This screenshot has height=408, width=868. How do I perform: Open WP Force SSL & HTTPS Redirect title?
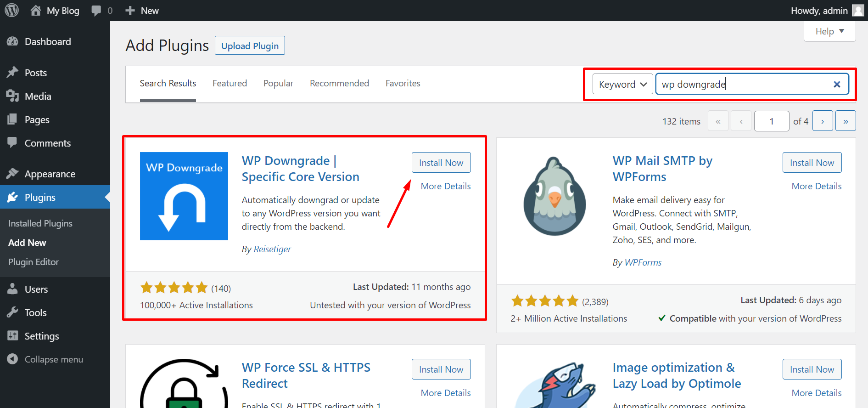tap(306, 375)
